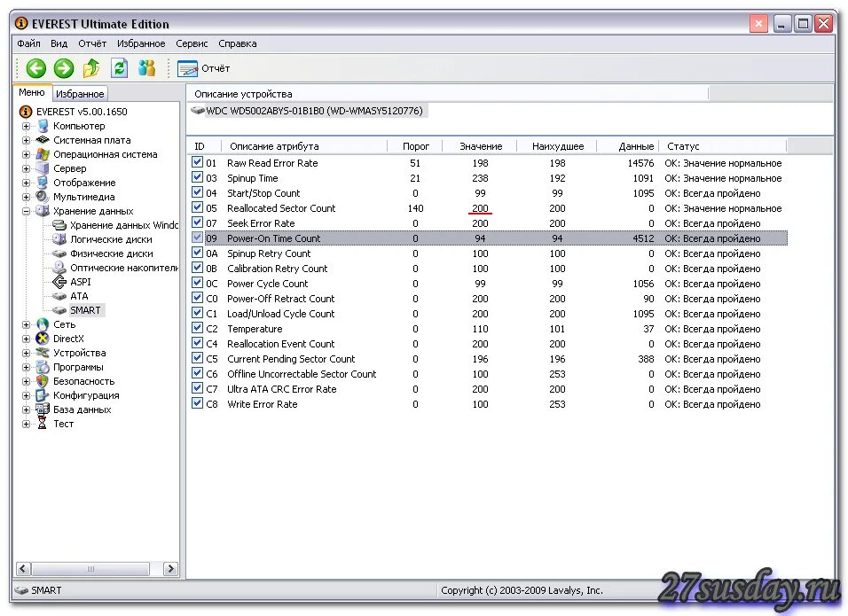Select the Системная плата icon
The height and width of the screenshot is (616, 848).
click(x=43, y=140)
